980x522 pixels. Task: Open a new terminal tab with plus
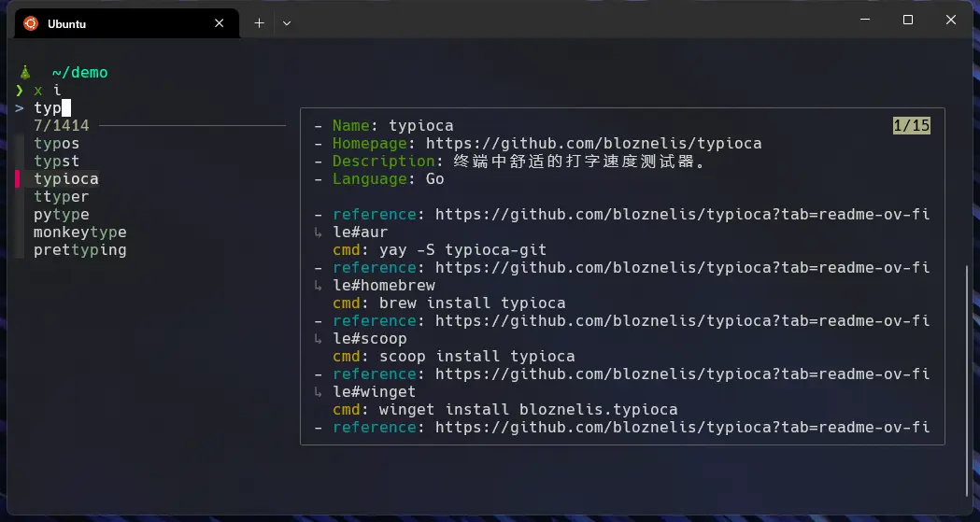coord(260,23)
